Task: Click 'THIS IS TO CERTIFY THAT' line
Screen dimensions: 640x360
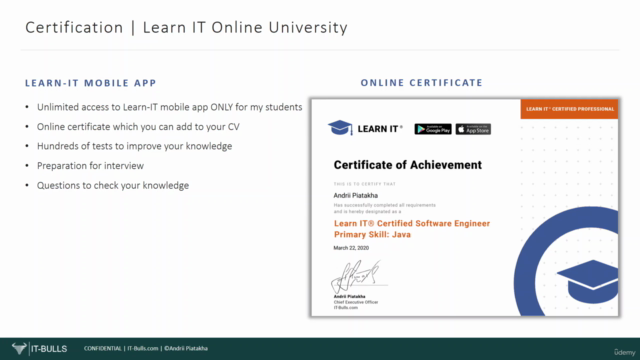Action: pyautogui.click(x=364, y=184)
